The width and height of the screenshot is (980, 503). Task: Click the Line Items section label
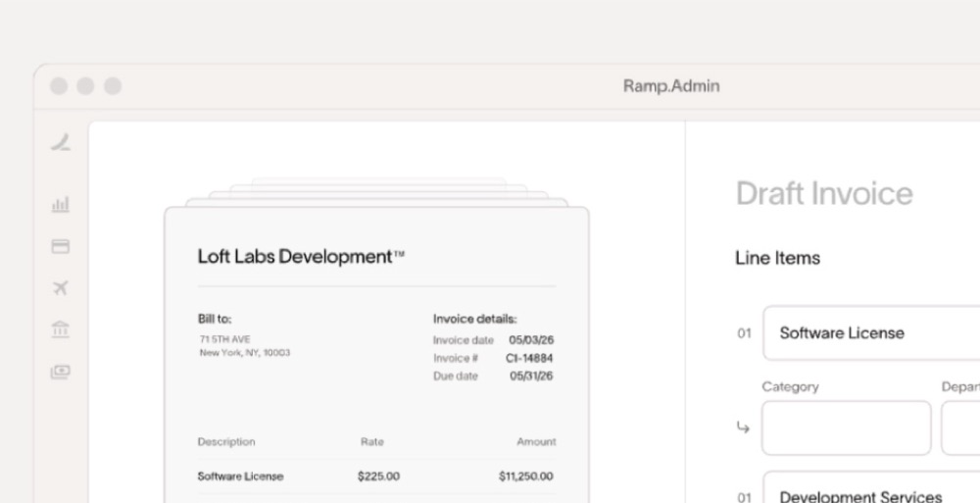click(x=777, y=258)
